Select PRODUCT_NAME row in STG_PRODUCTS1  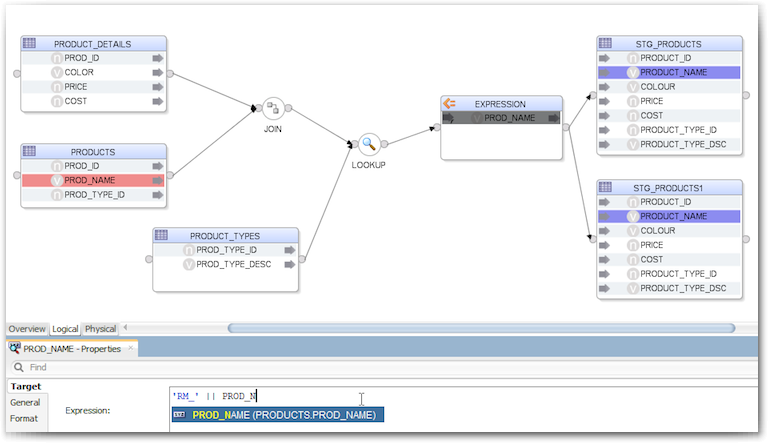[x=669, y=216]
